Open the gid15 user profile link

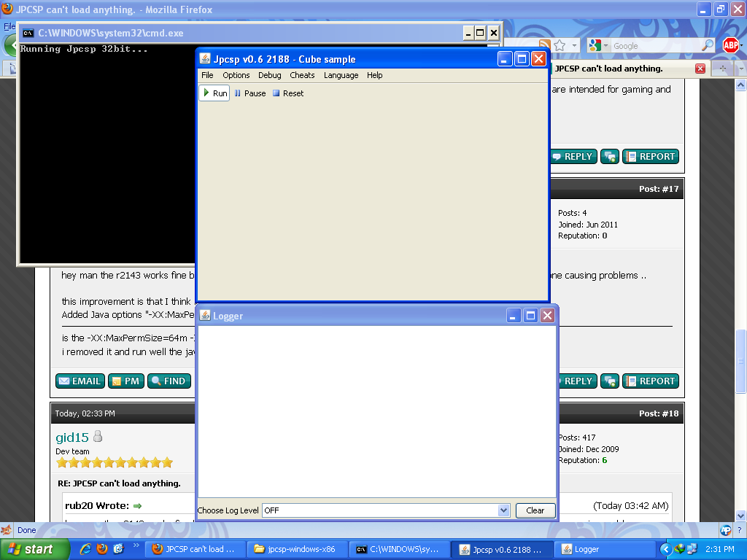pyautogui.click(x=72, y=437)
